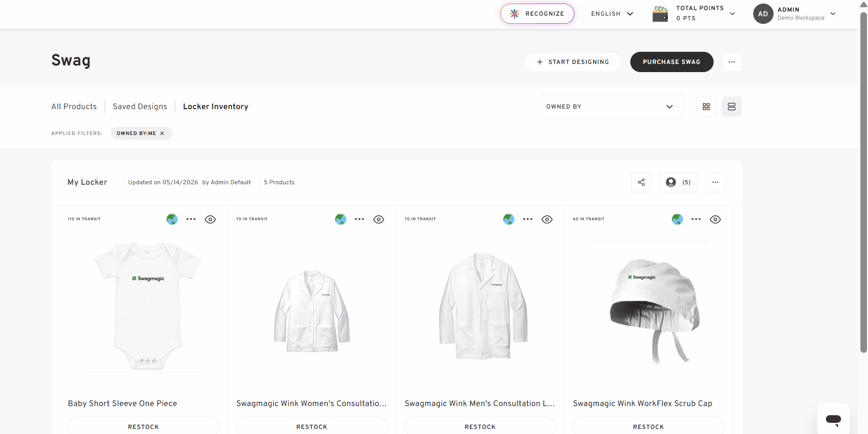Open ellipsis menu on Women's Consultation card

[x=360, y=219]
